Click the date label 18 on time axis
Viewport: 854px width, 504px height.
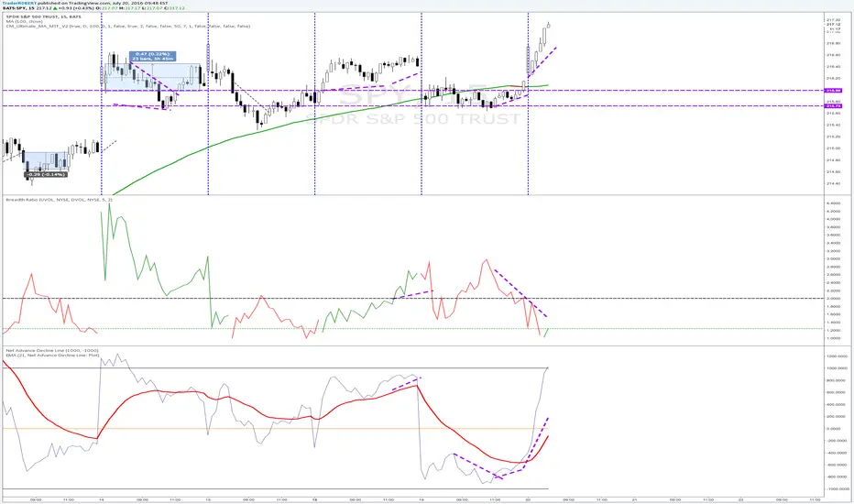tap(315, 499)
